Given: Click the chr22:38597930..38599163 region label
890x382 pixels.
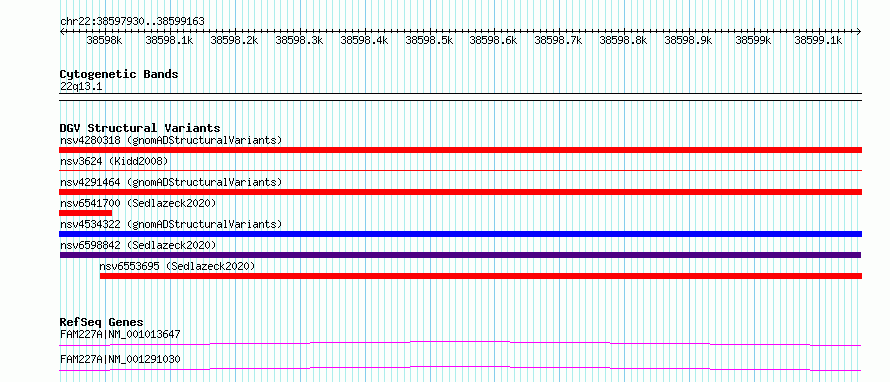Looking at the screenshot, I should [132, 21].
